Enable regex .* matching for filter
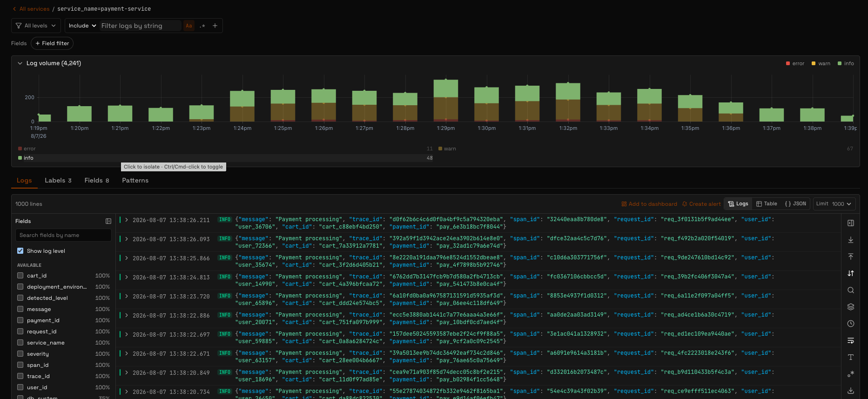868x399 pixels. [x=202, y=26]
